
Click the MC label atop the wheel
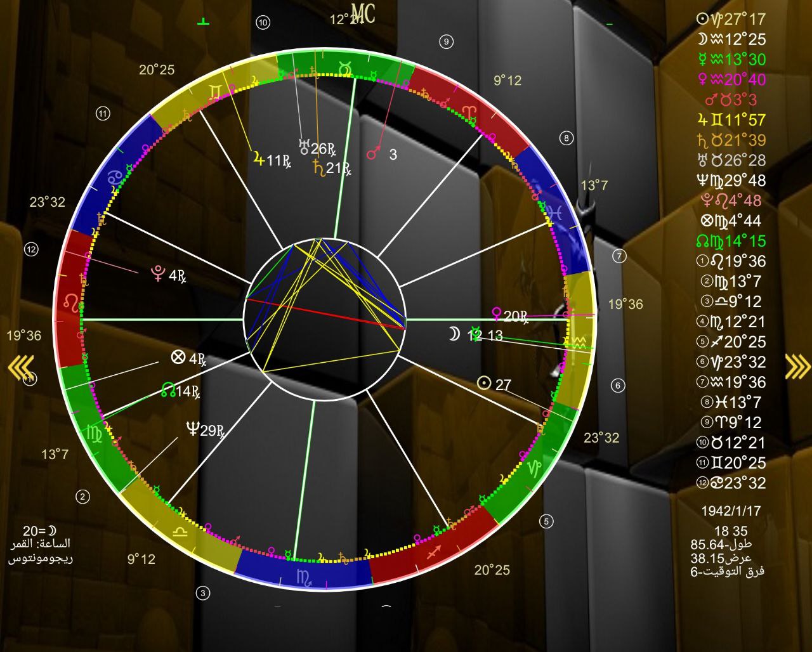point(362,14)
